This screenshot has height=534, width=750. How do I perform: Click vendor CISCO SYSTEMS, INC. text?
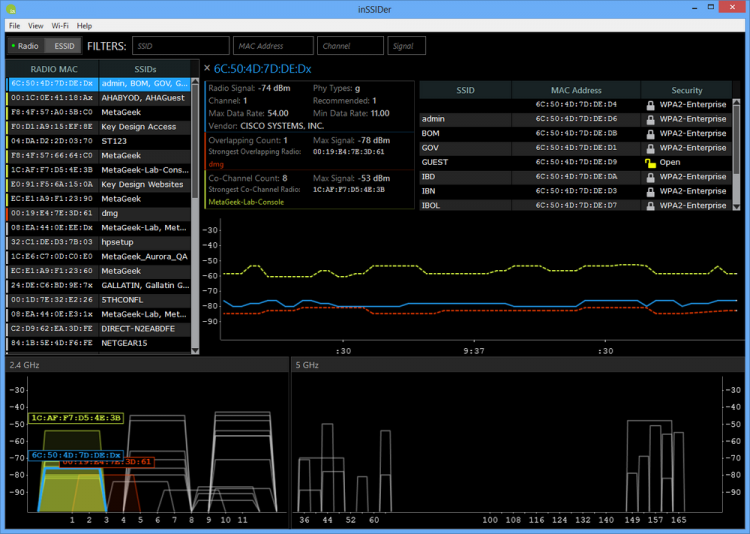coord(282,126)
